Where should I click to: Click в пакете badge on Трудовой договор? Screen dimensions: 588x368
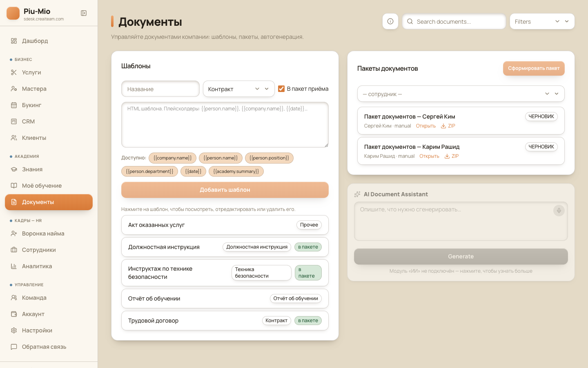(308, 321)
